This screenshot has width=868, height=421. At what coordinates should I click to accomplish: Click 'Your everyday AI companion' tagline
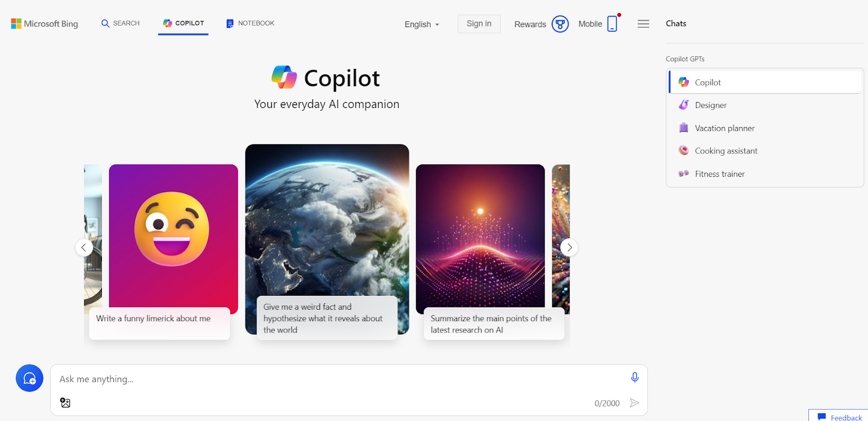pyautogui.click(x=327, y=104)
